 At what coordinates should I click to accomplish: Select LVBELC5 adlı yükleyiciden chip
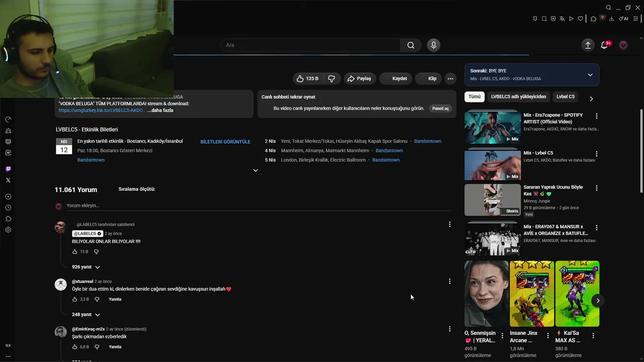pos(518,97)
